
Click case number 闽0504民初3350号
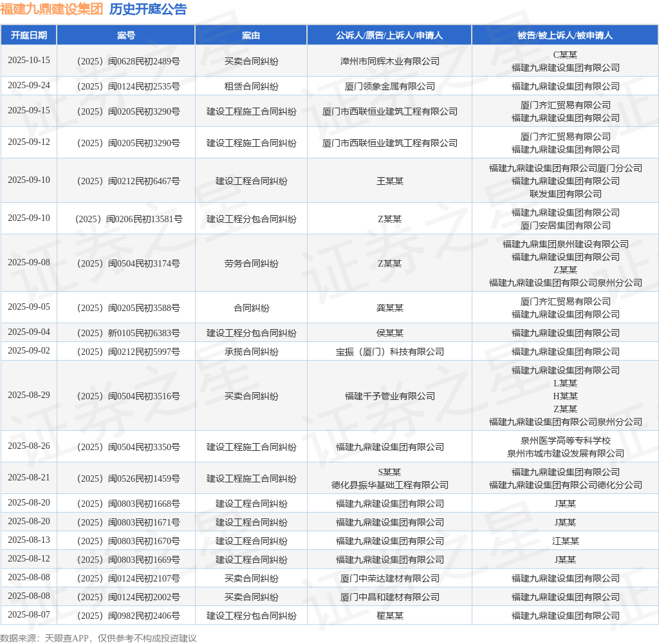click(129, 448)
